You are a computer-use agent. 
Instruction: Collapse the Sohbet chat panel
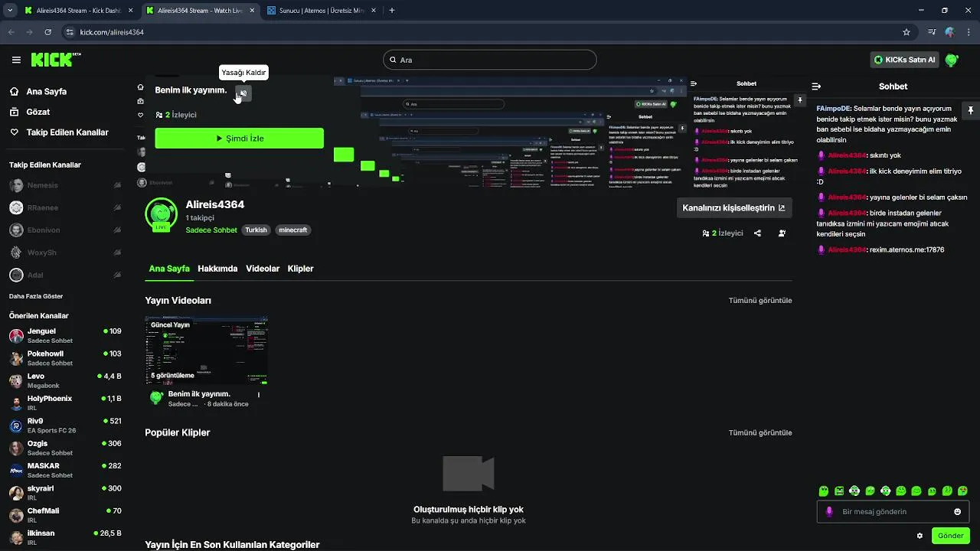(816, 86)
